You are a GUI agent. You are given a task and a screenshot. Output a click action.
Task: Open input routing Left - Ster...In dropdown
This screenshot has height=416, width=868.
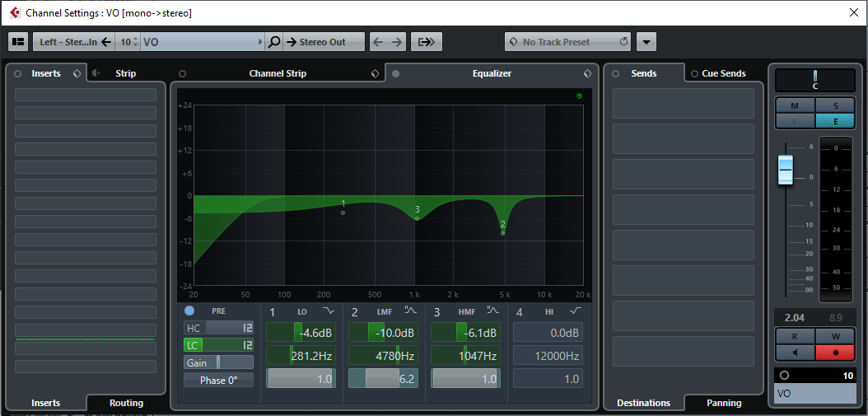pyautogui.click(x=73, y=41)
